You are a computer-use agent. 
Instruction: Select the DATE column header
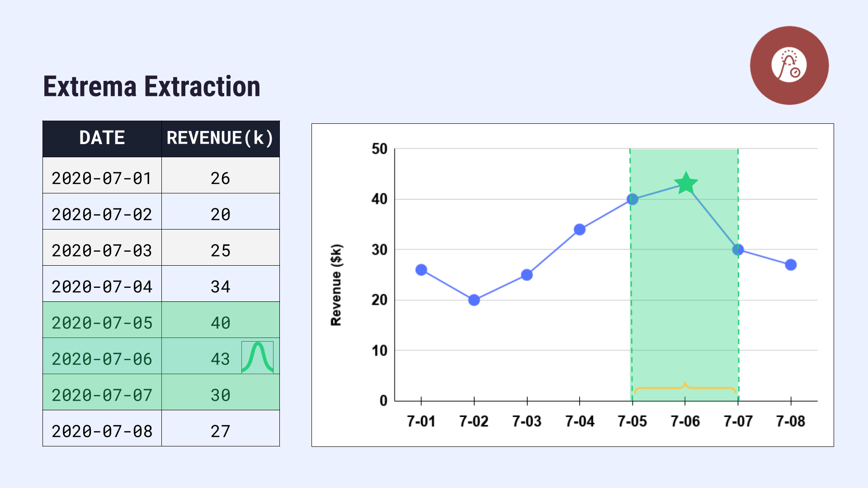pyautogui.click(x=102, y=138)
